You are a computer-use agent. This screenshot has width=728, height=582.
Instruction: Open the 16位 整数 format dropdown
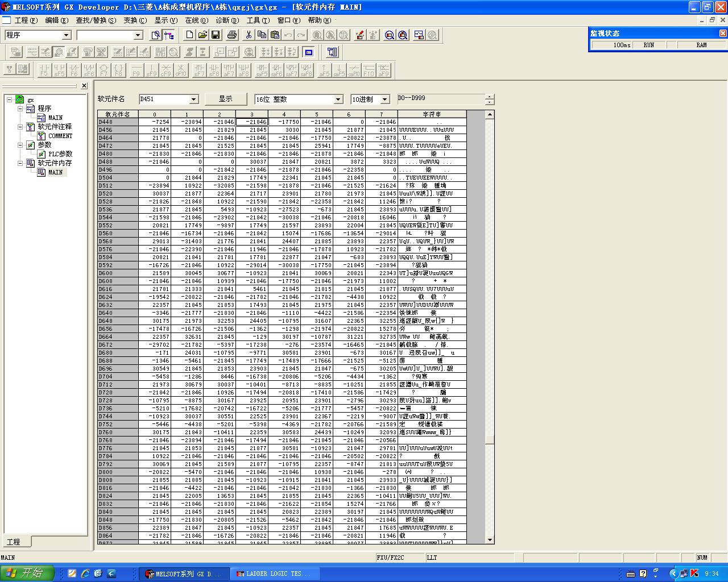point(338,99)
